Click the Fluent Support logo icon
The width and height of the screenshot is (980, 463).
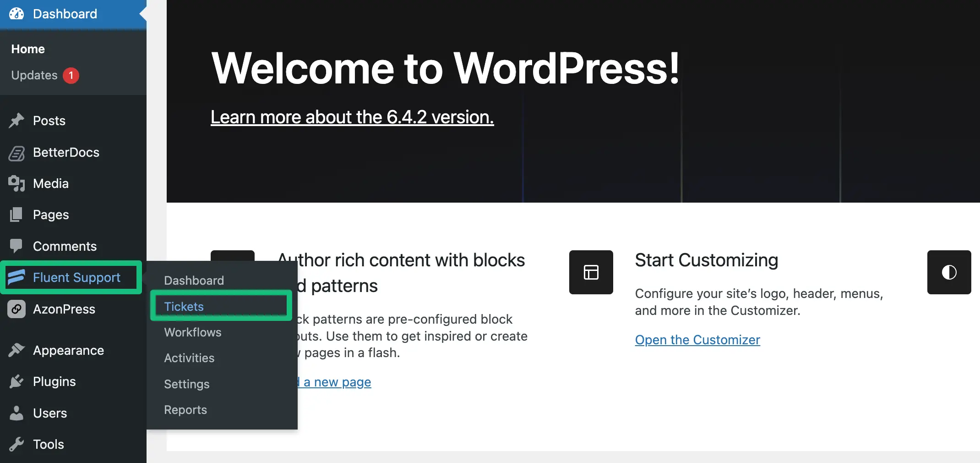point(16,277)
